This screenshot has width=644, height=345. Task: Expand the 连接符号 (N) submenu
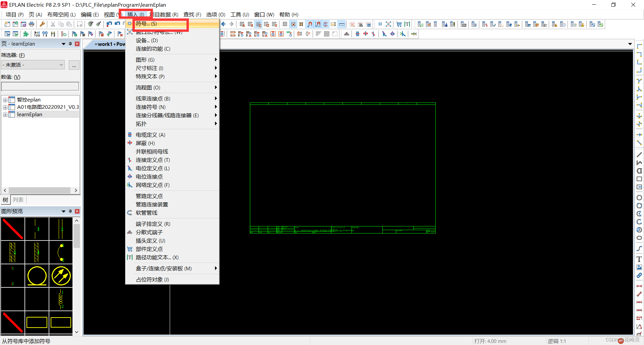pos(172,107)
